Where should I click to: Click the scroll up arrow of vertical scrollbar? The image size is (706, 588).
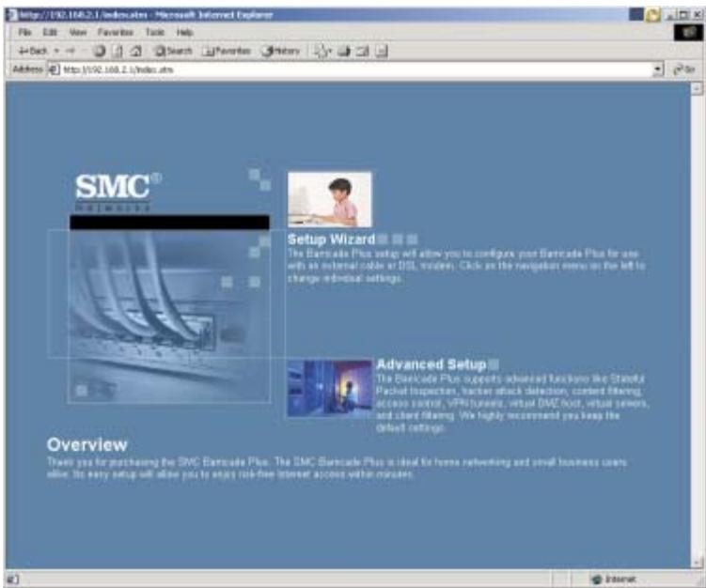tap(697, 88)
